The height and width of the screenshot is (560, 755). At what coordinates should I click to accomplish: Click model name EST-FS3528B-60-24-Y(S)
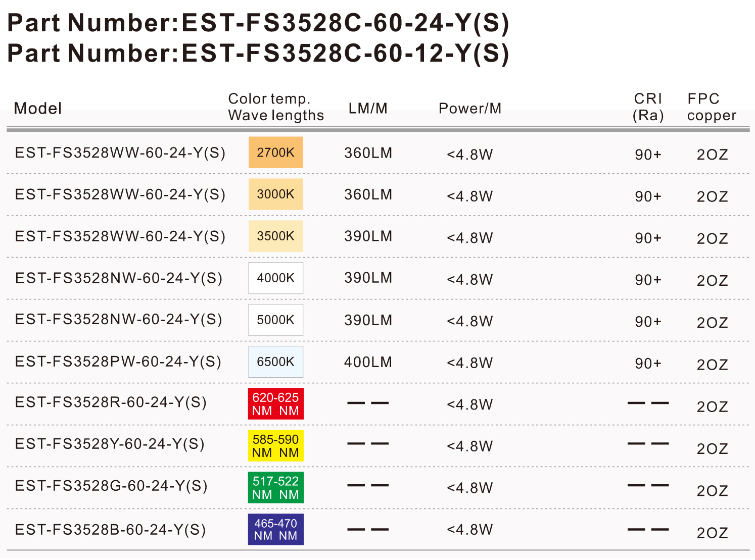[110, 530]
